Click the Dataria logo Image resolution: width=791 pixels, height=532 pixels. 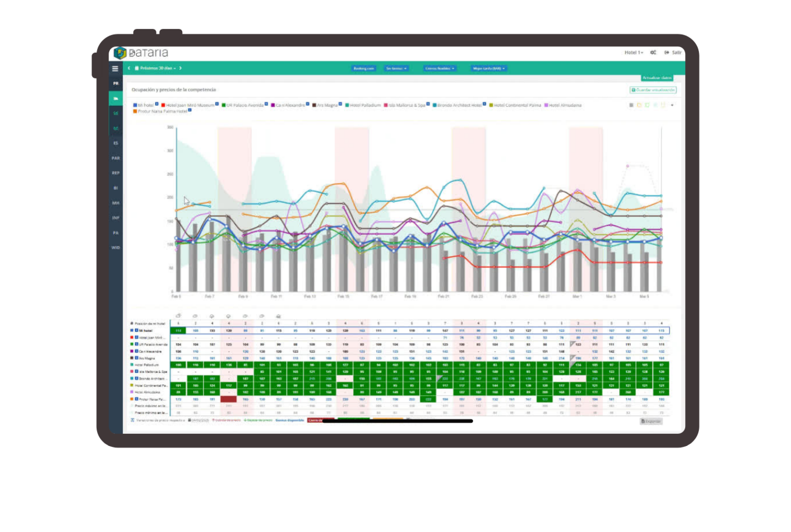click(141, 53)
